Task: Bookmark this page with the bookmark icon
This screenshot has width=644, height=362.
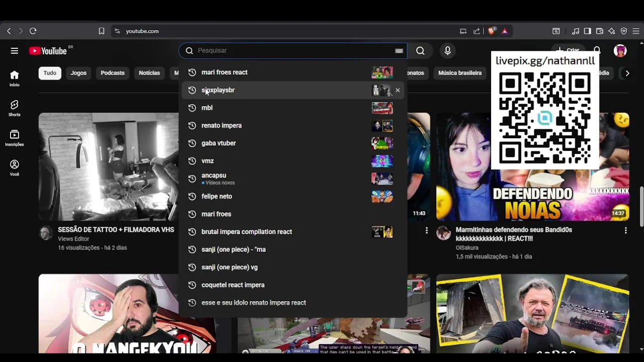Action: (x=101, y=31)
